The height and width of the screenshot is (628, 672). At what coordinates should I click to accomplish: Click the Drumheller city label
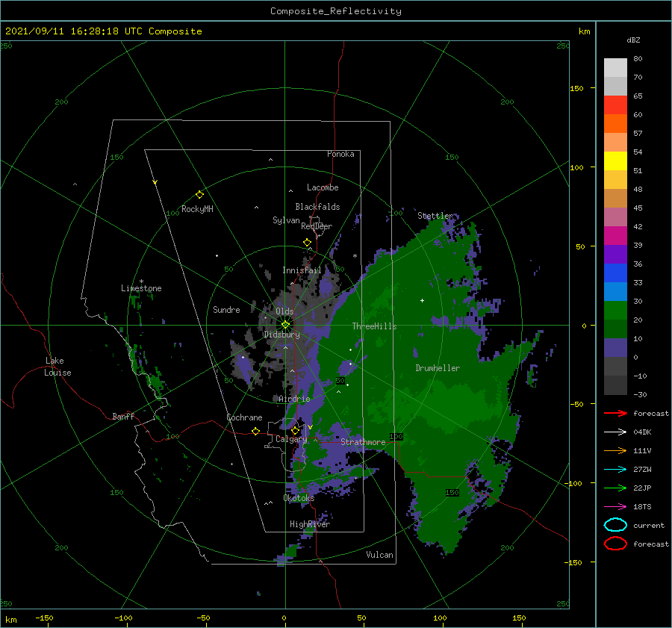pos(438,368)
